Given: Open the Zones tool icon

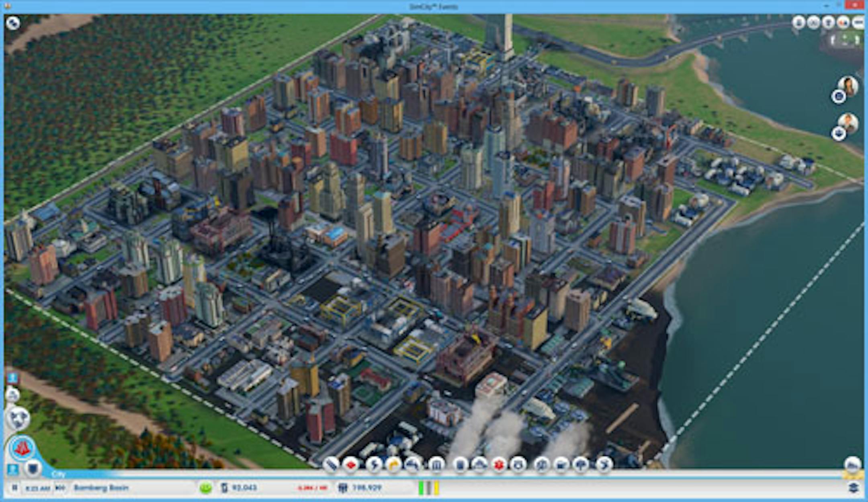Looking at the screenshot, I should (351, 465).
